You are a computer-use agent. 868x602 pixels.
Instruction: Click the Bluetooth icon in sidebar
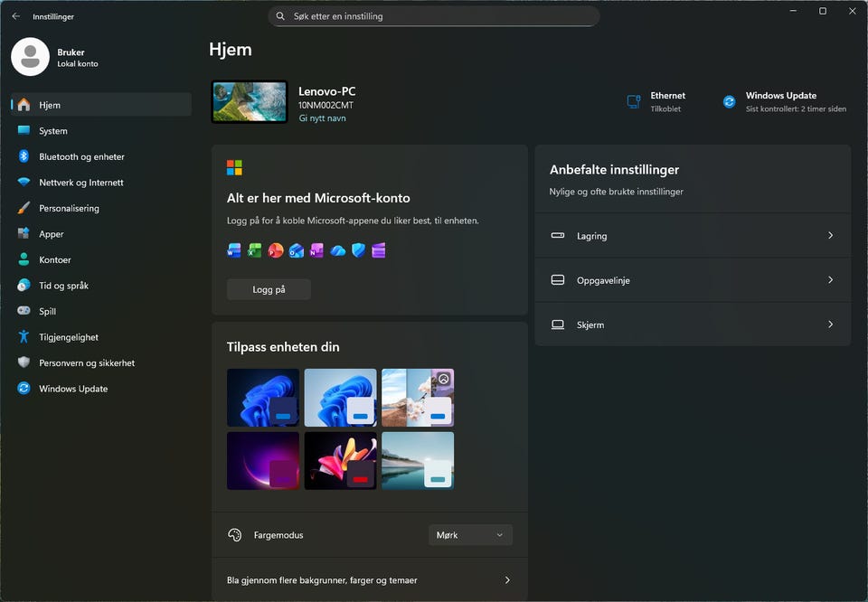click(x=24, y=156)
